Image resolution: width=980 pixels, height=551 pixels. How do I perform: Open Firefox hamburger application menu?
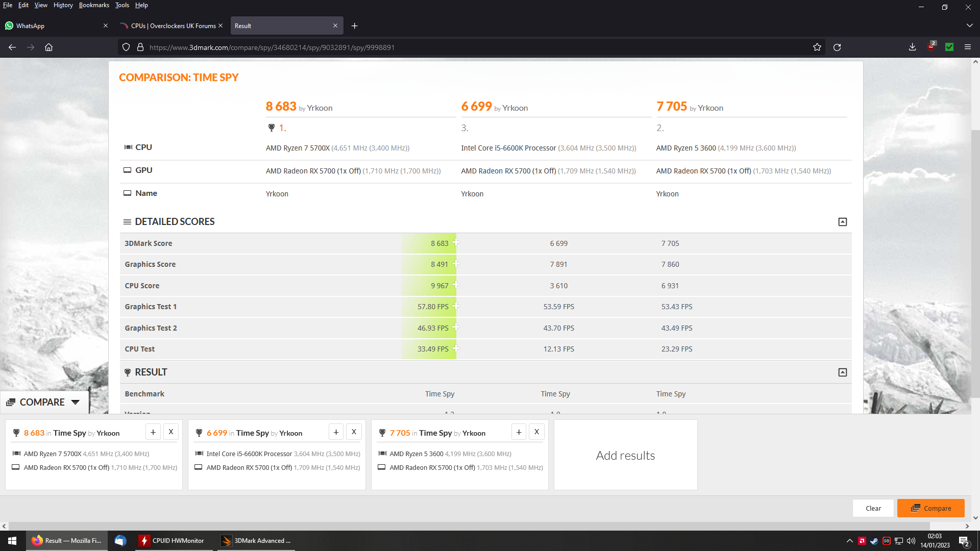[967, 47]
